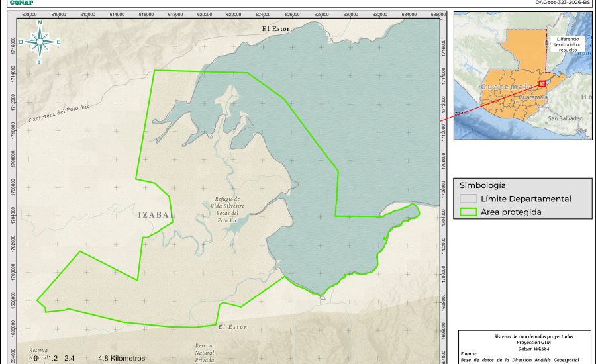Click the north 'N' marker on compass

pyautogui.click(x=40, y=23)
